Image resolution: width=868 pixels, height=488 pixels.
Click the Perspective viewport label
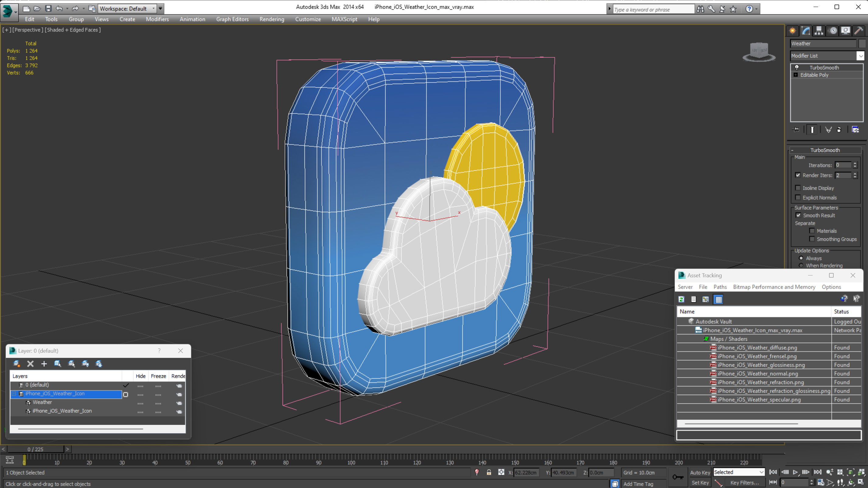point(28,29)
